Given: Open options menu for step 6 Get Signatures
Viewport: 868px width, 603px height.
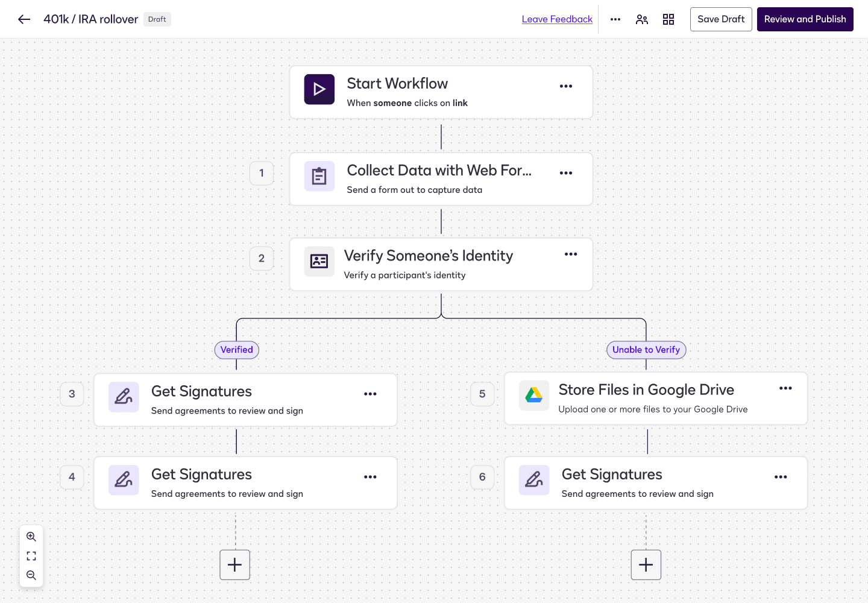Looking at the screenshot, I should tap(781, 477).
